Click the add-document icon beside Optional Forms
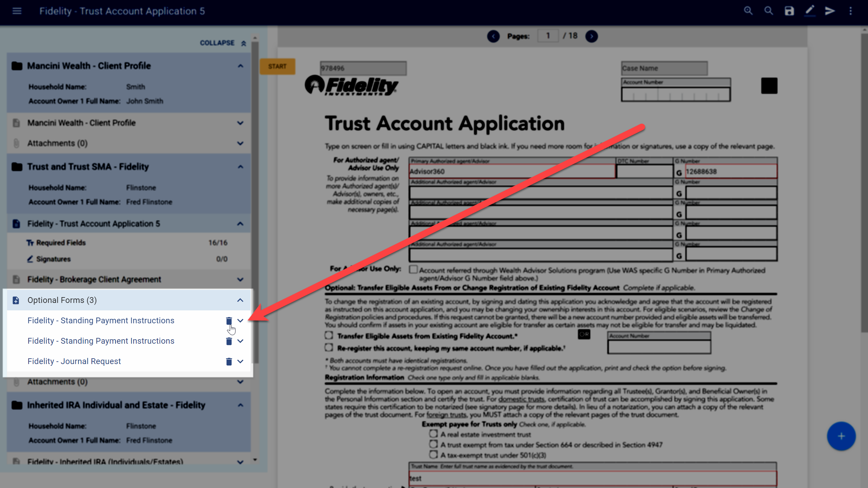Screen dimensions: 868x488 point(16,300)
